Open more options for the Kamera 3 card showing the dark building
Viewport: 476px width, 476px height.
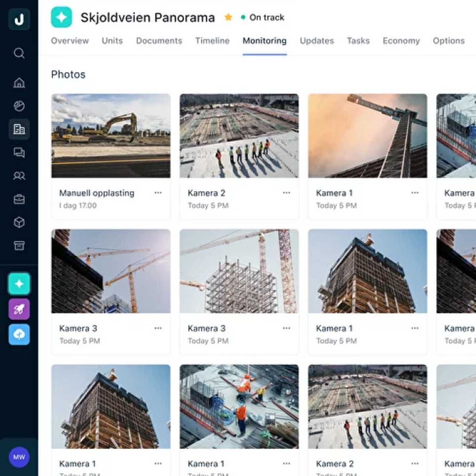(158, 328)
